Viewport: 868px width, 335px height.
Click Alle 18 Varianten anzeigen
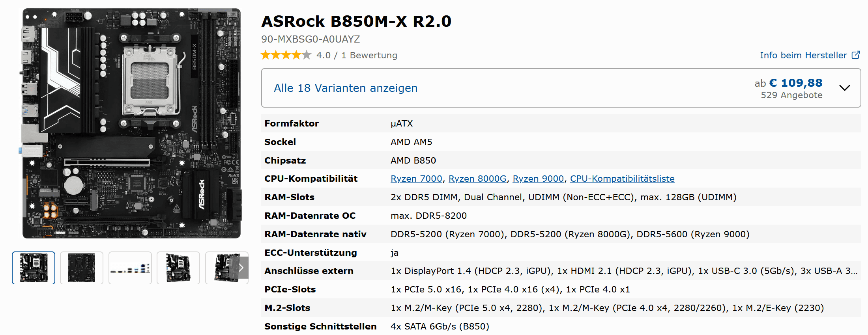click(x=346, y=88)
